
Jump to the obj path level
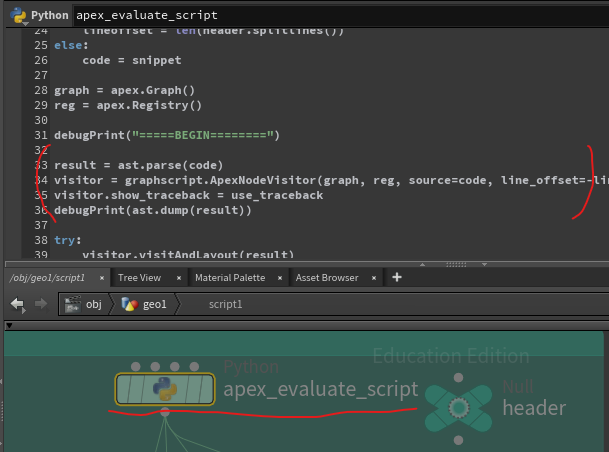84,304
